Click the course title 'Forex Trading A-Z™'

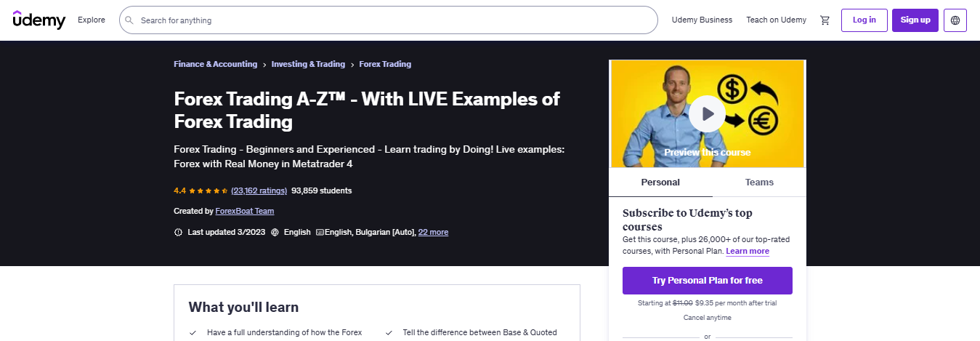click(x=367, y=110)
